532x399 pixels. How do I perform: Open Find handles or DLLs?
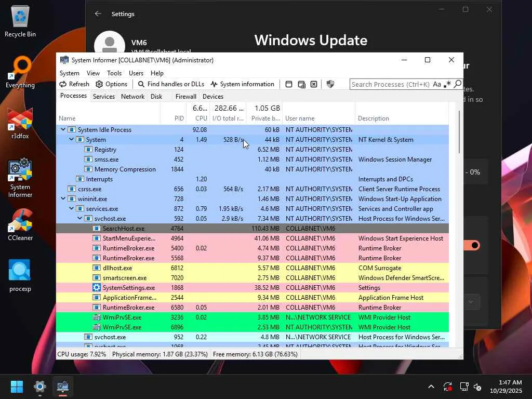pyautogui.click(x=171, y=84)
